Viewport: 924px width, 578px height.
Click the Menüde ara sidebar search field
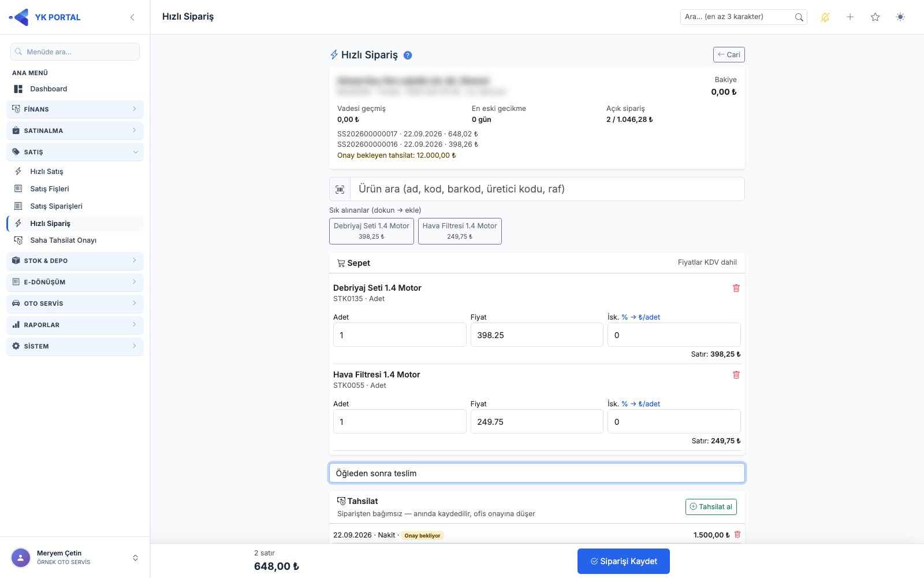(75, 52)
